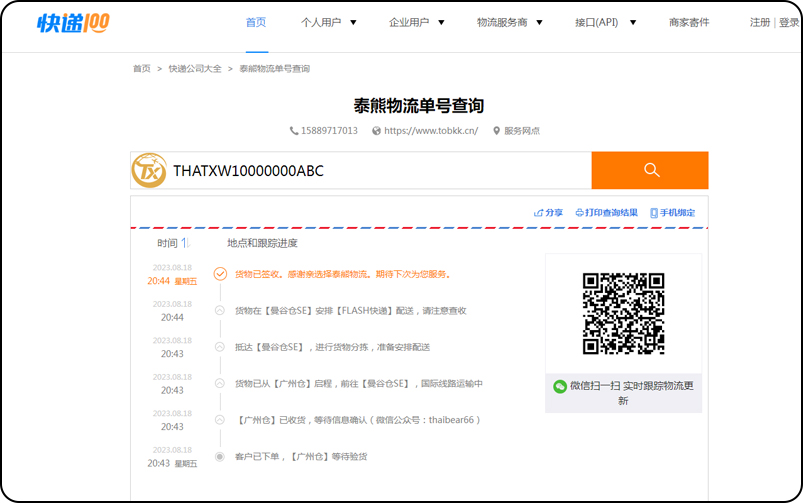This screenshot has width=803, height=503.
Task: Click 手机绑定 button
Action: (673, 213)
